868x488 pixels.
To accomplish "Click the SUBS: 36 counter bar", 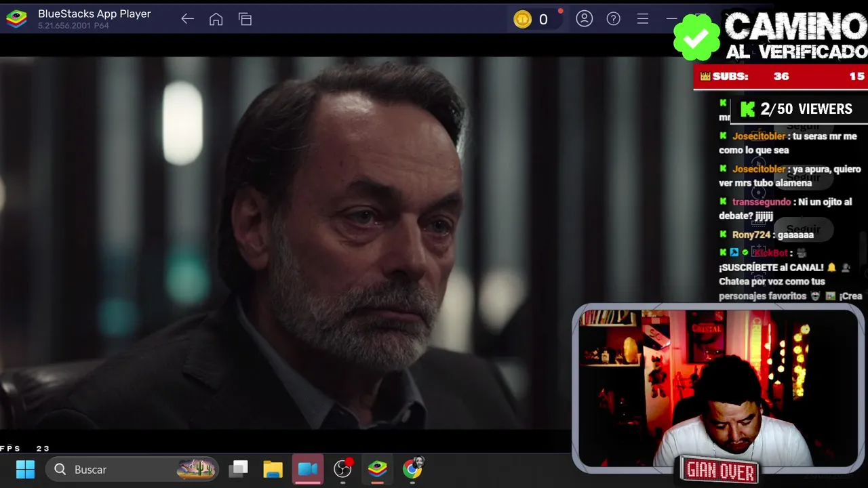I will tap(781, 77).
